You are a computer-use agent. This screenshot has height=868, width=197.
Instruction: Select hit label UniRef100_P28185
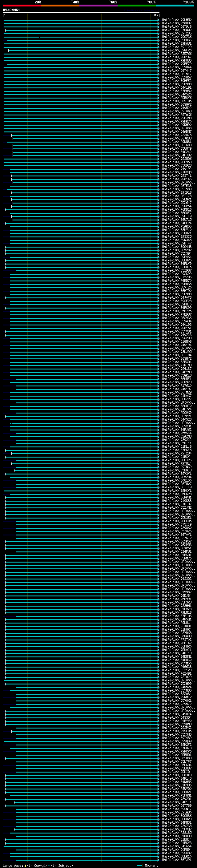177,833
